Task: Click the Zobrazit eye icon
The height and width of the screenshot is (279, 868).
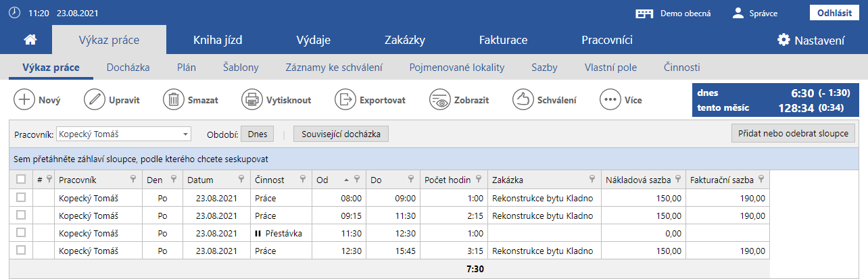Action: coord(440,100)
